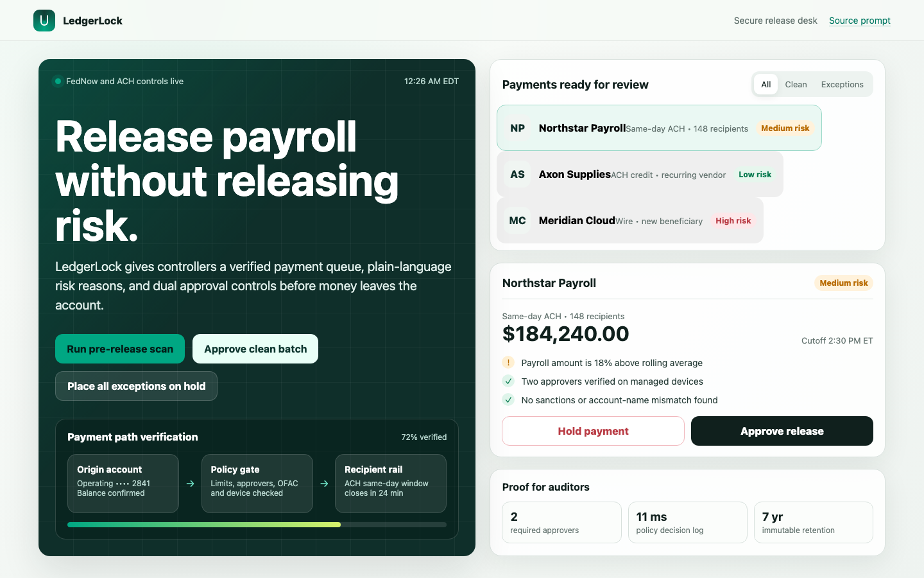Click the green live status dot

point(58,82)
